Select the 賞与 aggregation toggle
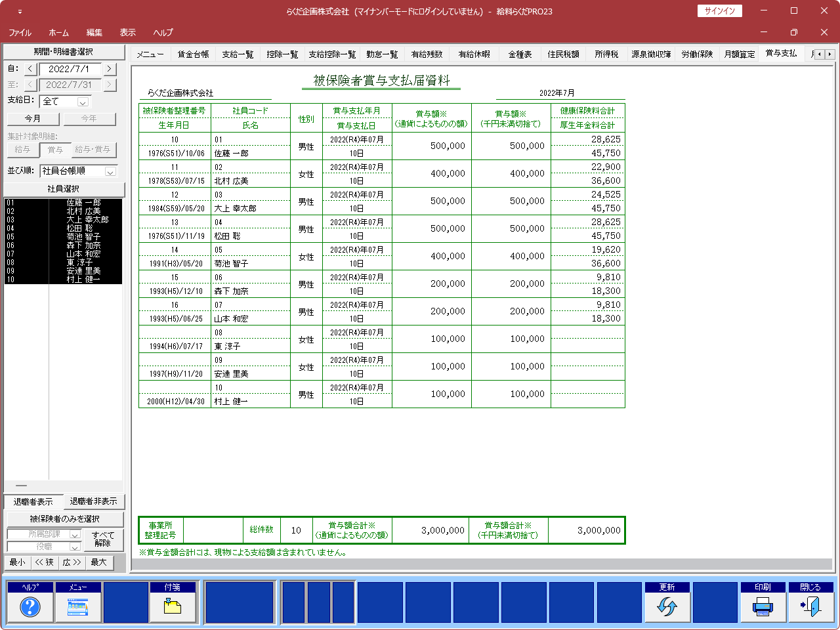The image size is (840, 630). (55, 150)
